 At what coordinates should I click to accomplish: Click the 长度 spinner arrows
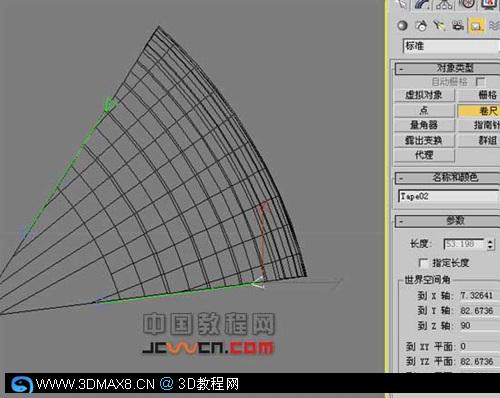(x=490, y=244)
